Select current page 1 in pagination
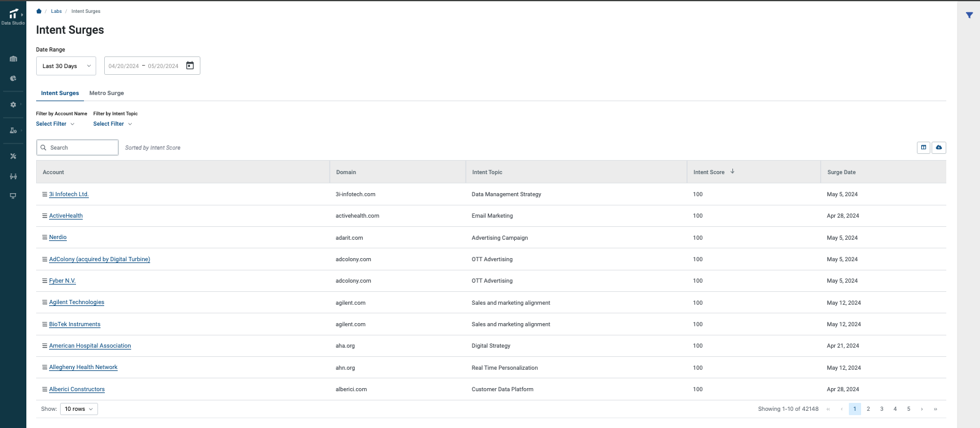980x428 pixels. (855, 409)
